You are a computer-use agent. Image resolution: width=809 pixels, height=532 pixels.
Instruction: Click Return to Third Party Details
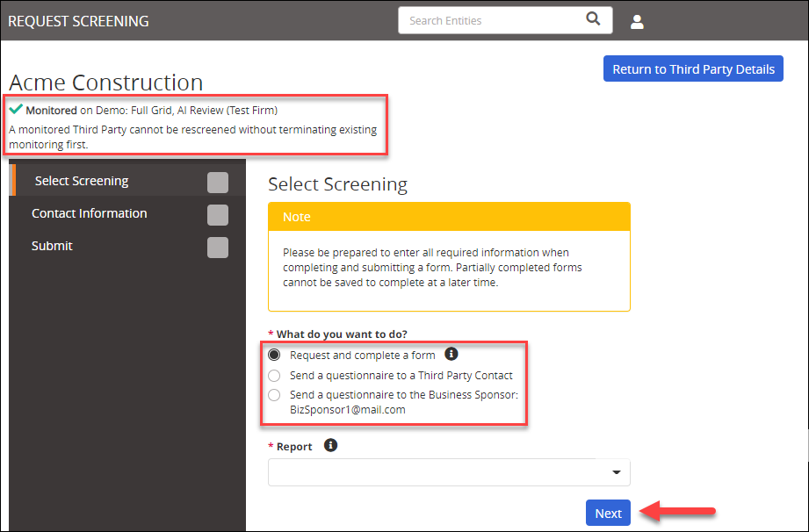click(x=693, y=68)
